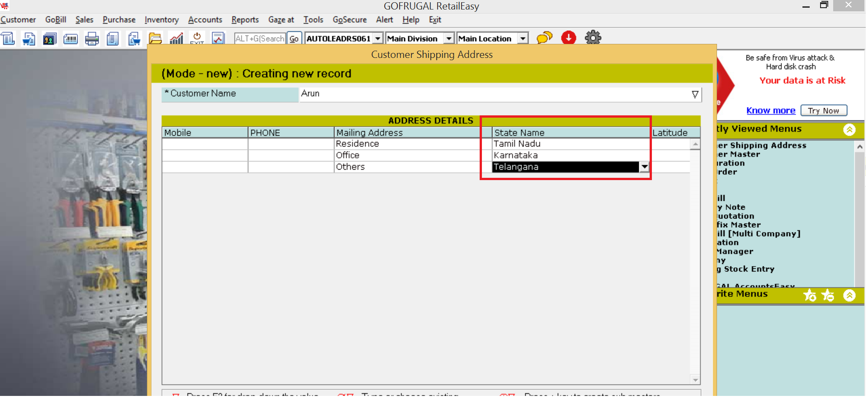
Task: Open the Tools menu
Action: point(313,20)
